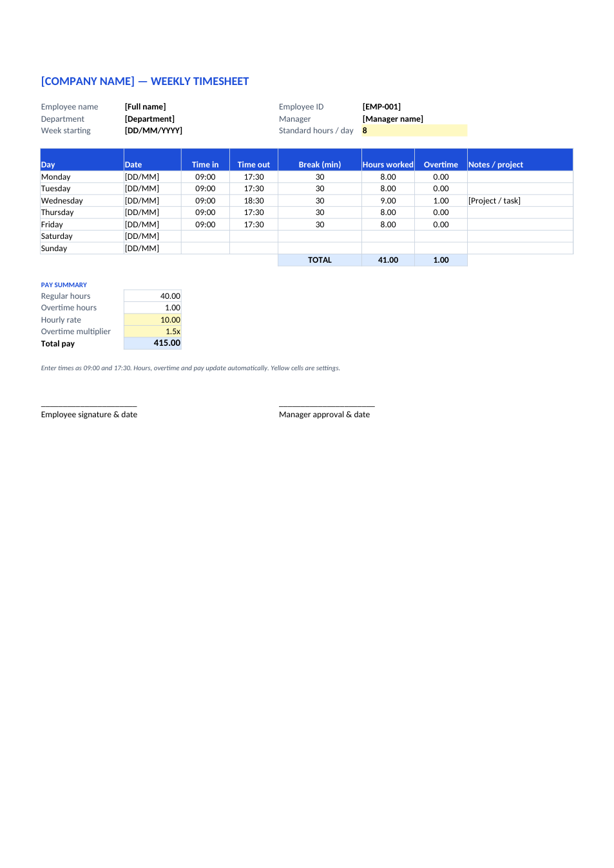The image size is (614, 868).
Task: Select the Notes / project column header
Action: click(520, 160)
